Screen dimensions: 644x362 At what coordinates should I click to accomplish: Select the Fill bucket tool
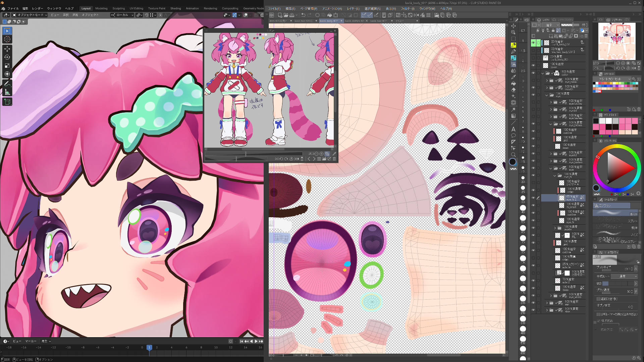click(x=513, y=83)
